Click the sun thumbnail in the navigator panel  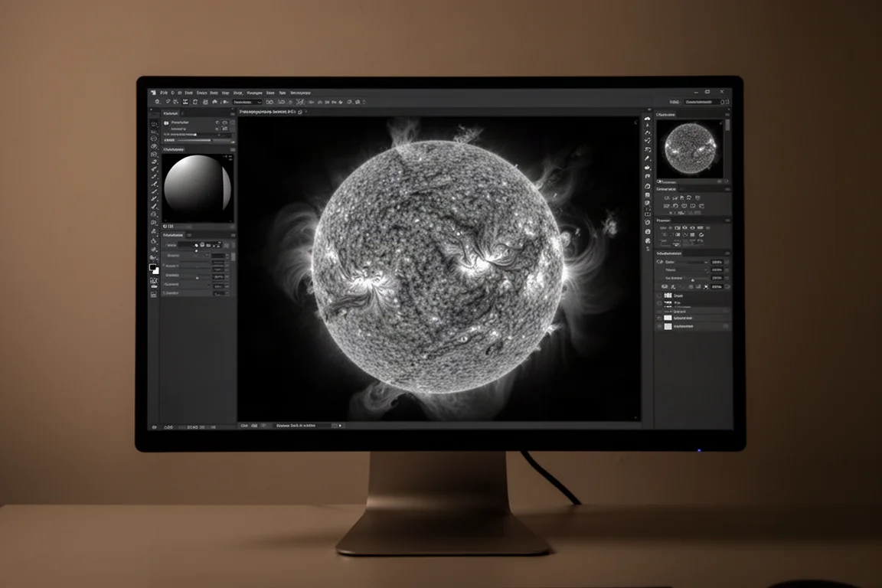point(690,149)
